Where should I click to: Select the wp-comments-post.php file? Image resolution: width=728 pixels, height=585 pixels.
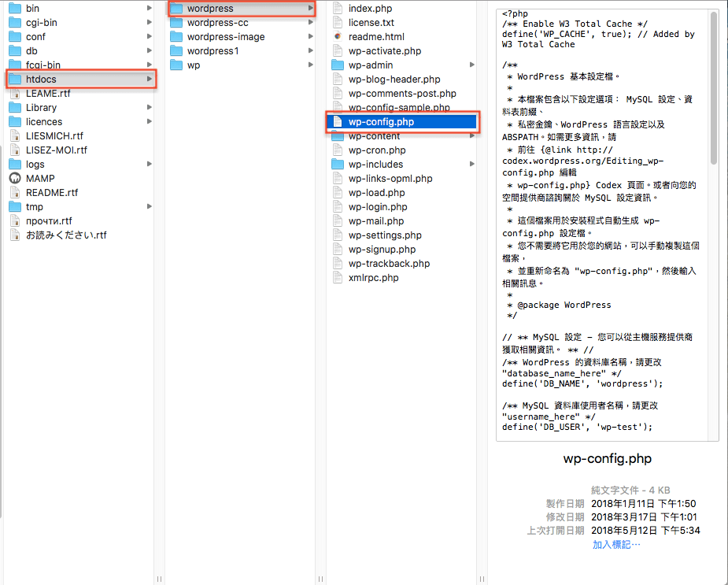click(x=401, y=94)
